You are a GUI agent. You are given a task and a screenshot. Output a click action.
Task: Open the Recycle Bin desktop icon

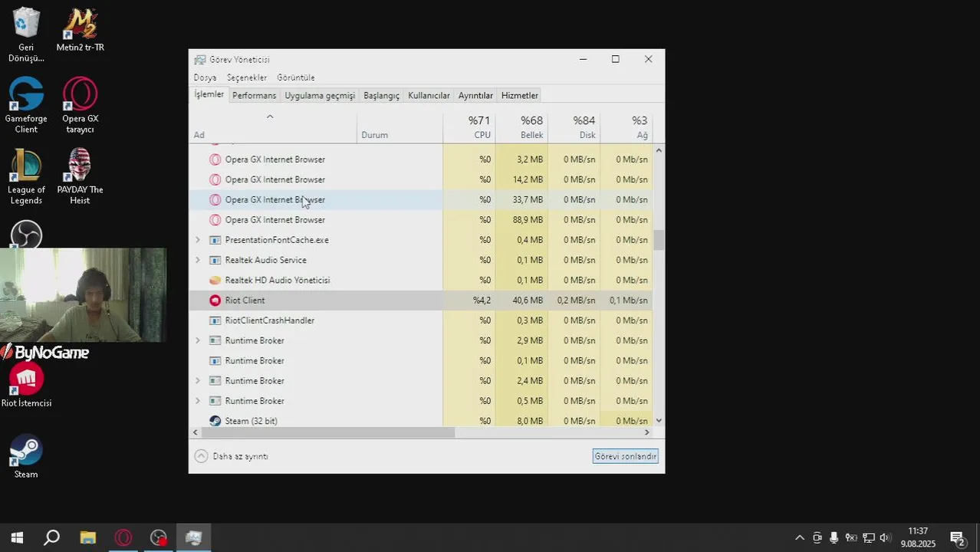[26, 34]
